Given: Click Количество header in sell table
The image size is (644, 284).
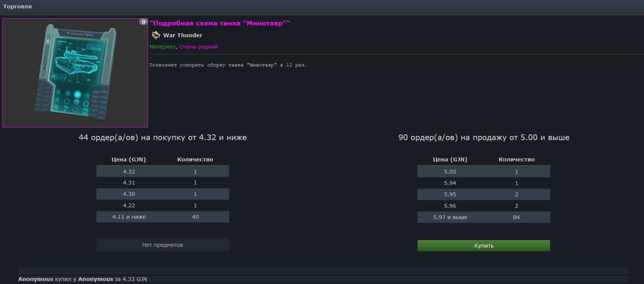Looking at the screenshot, I should (516, 160).
